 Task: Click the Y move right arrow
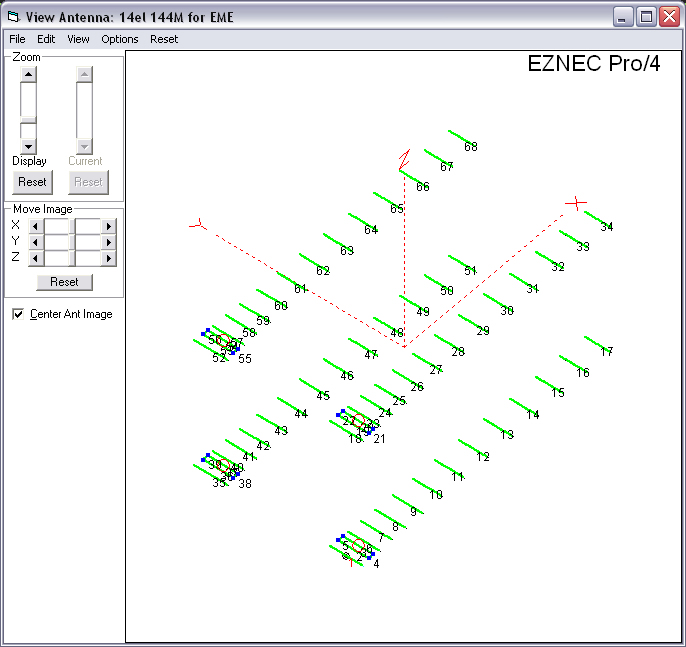[x=108, y=242]
